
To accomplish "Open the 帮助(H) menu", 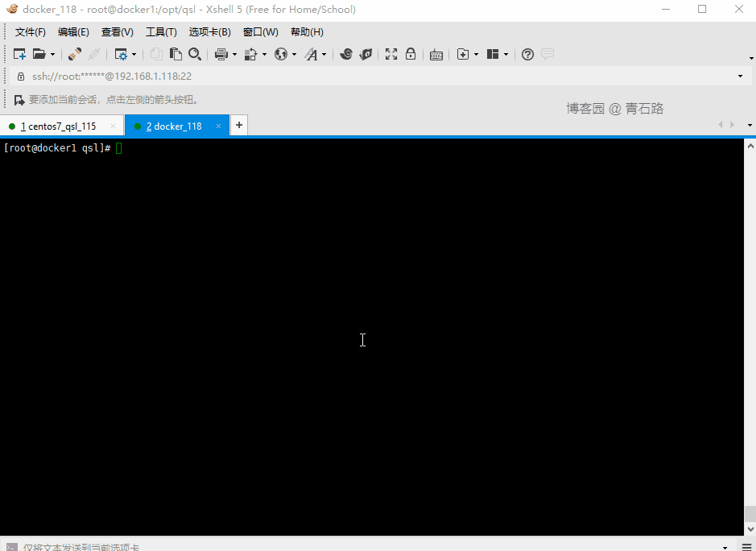I will [307, 32].
